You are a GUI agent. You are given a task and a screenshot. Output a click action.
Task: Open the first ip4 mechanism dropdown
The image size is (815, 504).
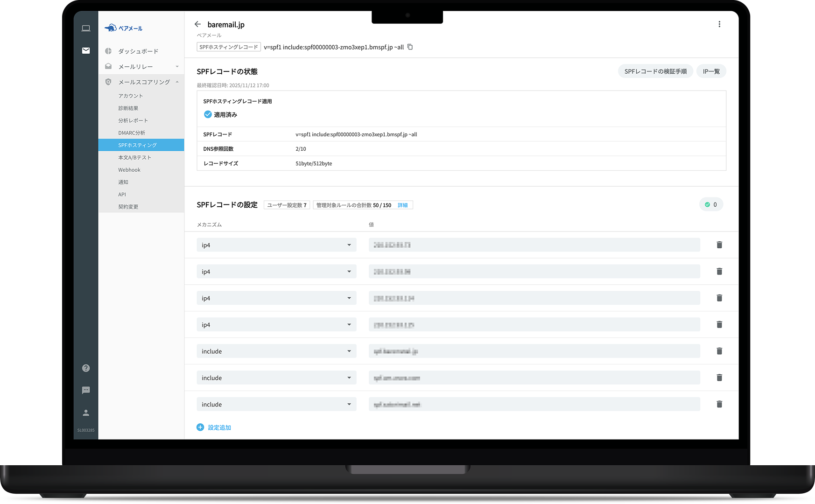pos(276,245)
